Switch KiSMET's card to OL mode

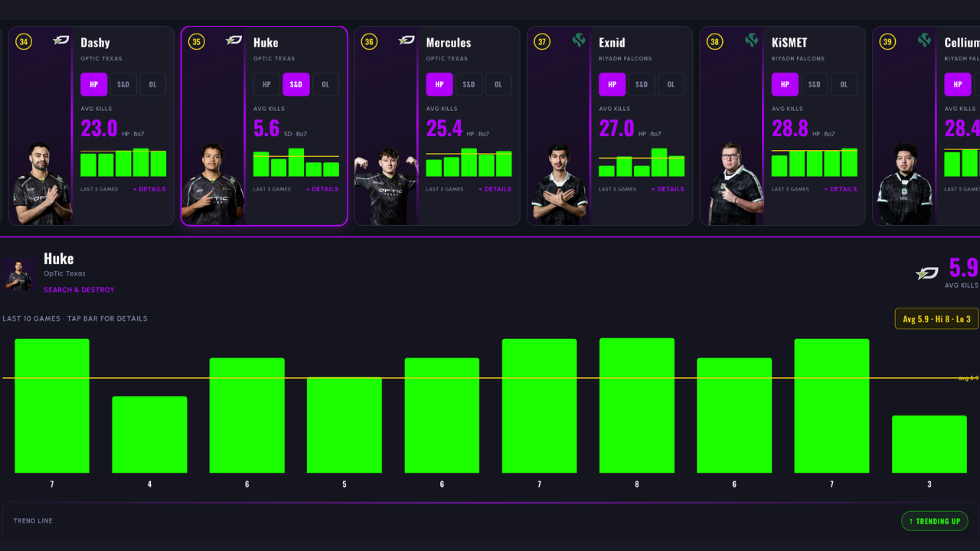(844, 84)
